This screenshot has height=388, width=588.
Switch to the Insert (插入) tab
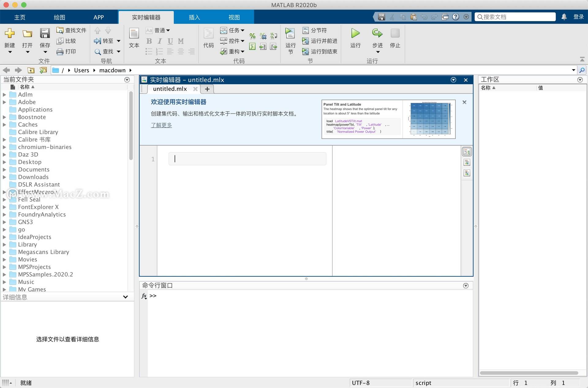[x=194, y=17]
